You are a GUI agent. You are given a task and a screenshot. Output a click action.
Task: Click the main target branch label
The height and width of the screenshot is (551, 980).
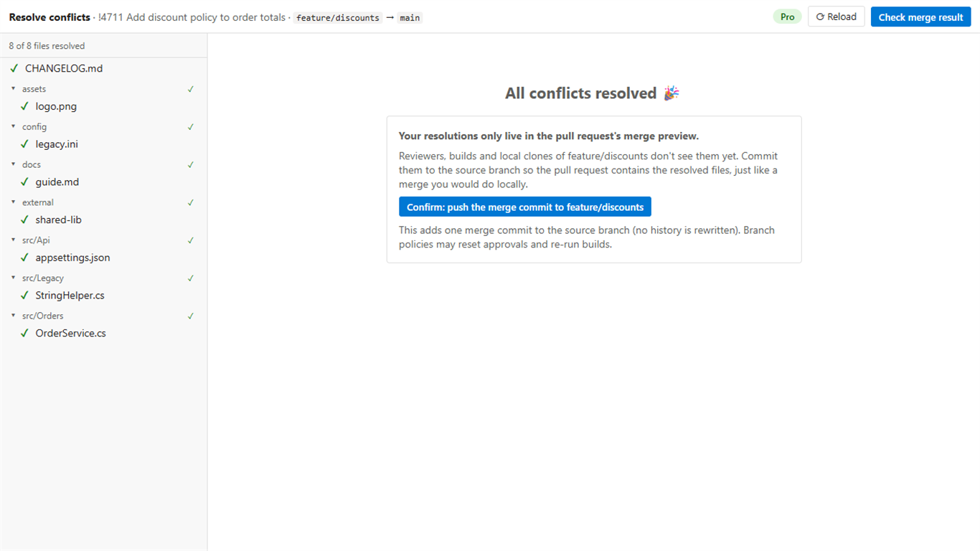[410, 17]
